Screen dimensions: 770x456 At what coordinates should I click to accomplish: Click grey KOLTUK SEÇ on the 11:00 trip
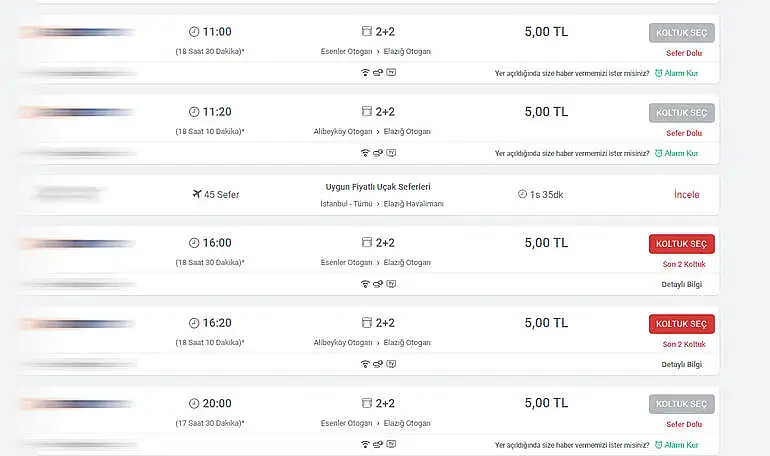[x=681, y=33]
